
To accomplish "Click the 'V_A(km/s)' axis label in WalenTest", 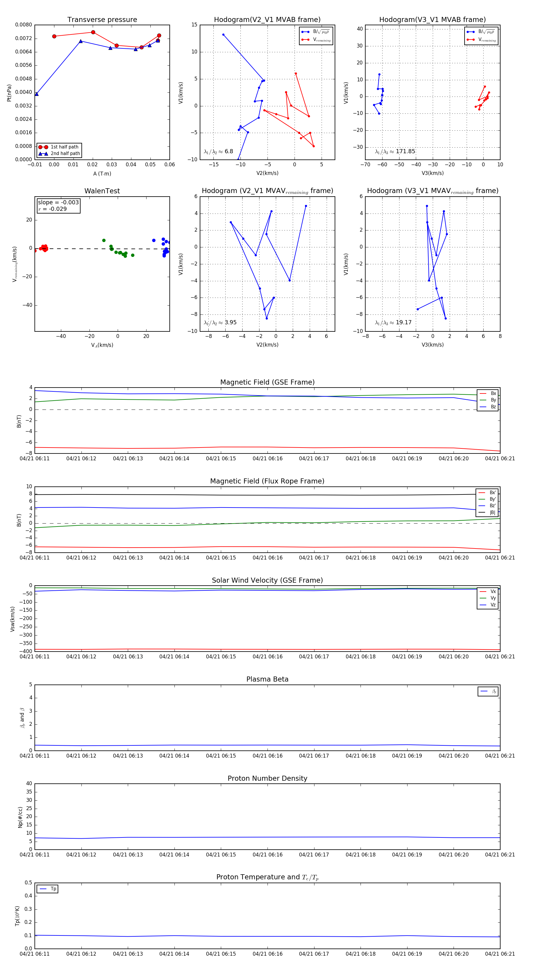I will (x=102, y=345).
